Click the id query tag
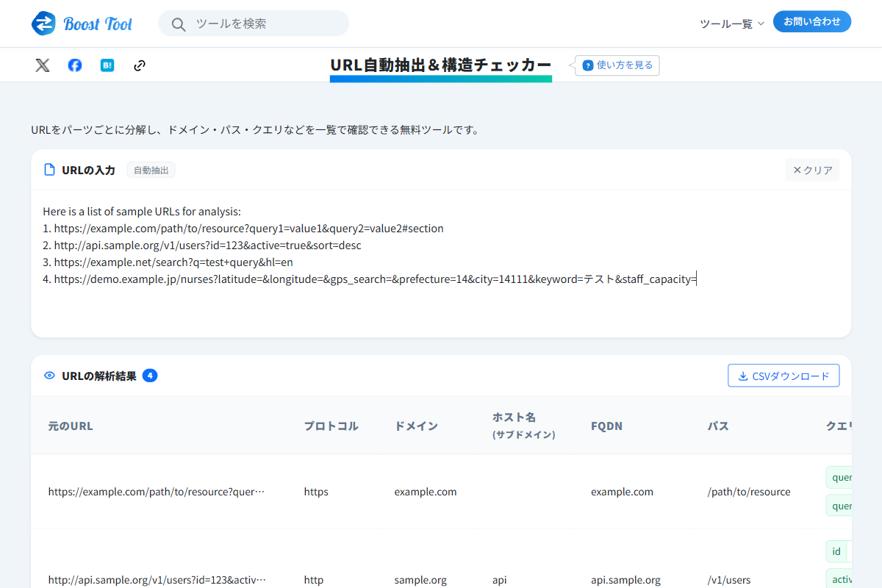The width and height of the screenshot is (882, 588). (836, 551)
